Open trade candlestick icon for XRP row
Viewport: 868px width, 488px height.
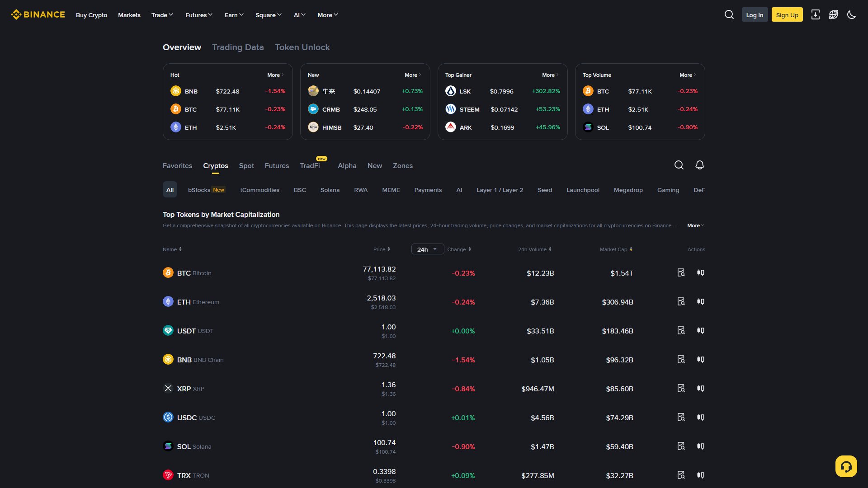700,388
